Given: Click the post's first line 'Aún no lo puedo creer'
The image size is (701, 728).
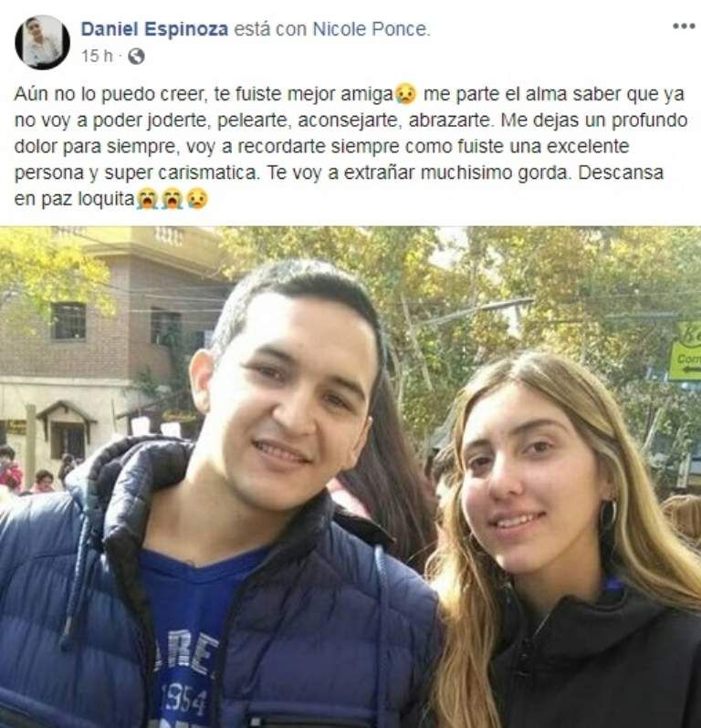Looking at the screenshot, I should tap(110, 94).
